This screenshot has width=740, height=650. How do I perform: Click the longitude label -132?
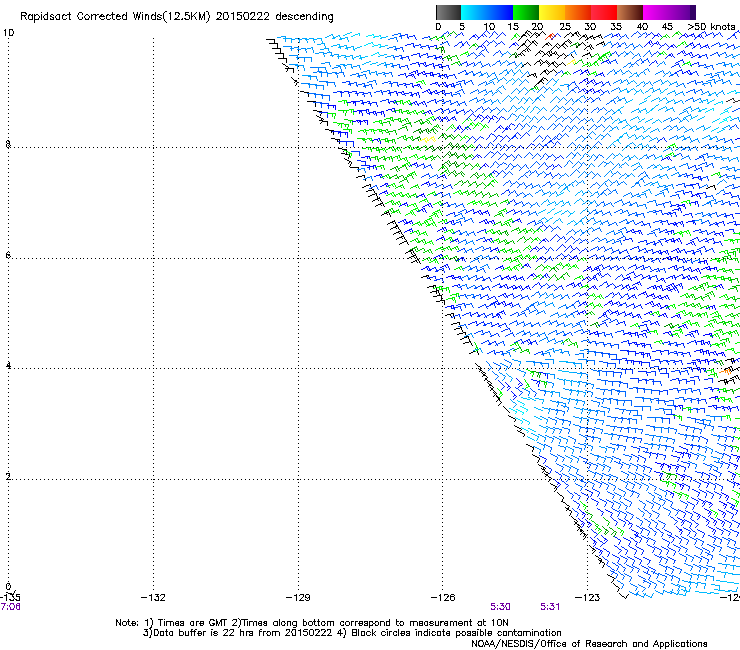click(x=153, y=598)
